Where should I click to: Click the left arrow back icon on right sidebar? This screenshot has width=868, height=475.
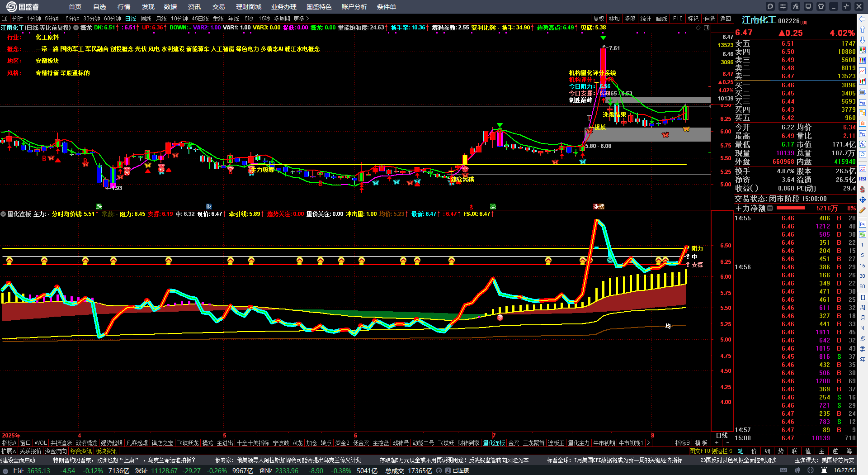pyautogui.click(x=863, y=19)
